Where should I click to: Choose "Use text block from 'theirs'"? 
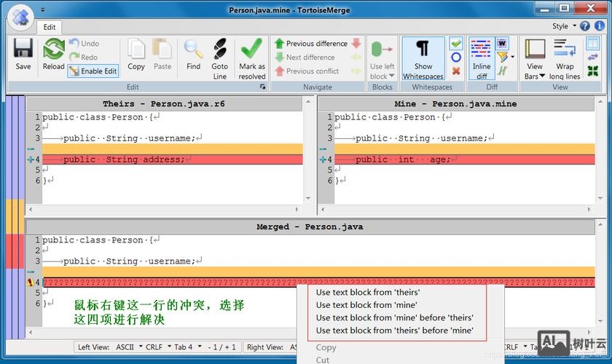(x=367, y=292)
